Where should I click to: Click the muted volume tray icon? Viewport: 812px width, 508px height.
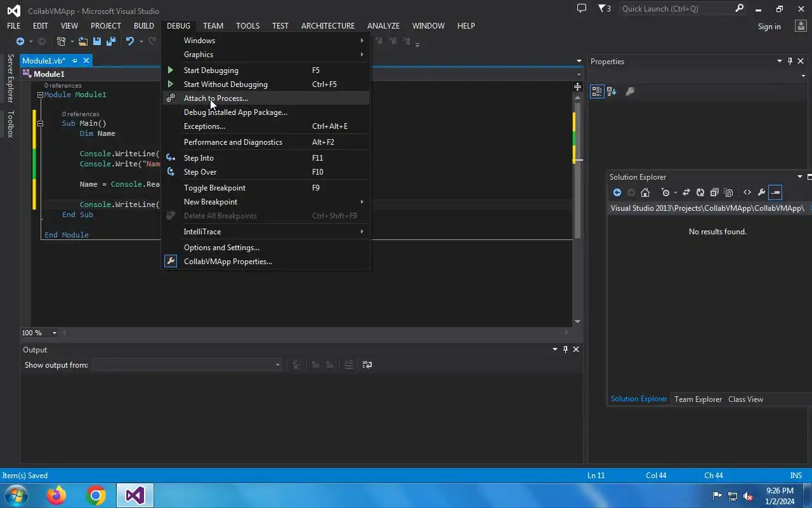[x=748, y=496]
